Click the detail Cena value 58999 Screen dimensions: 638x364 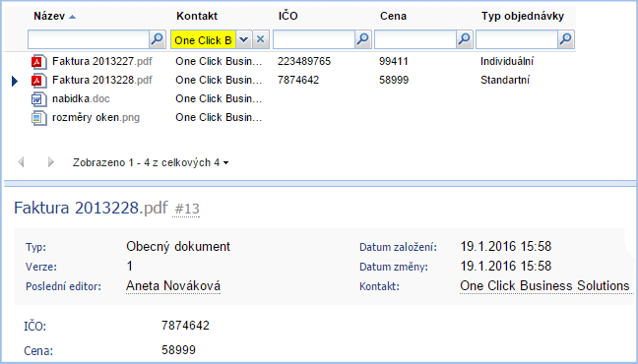click(x=178, y=350)
